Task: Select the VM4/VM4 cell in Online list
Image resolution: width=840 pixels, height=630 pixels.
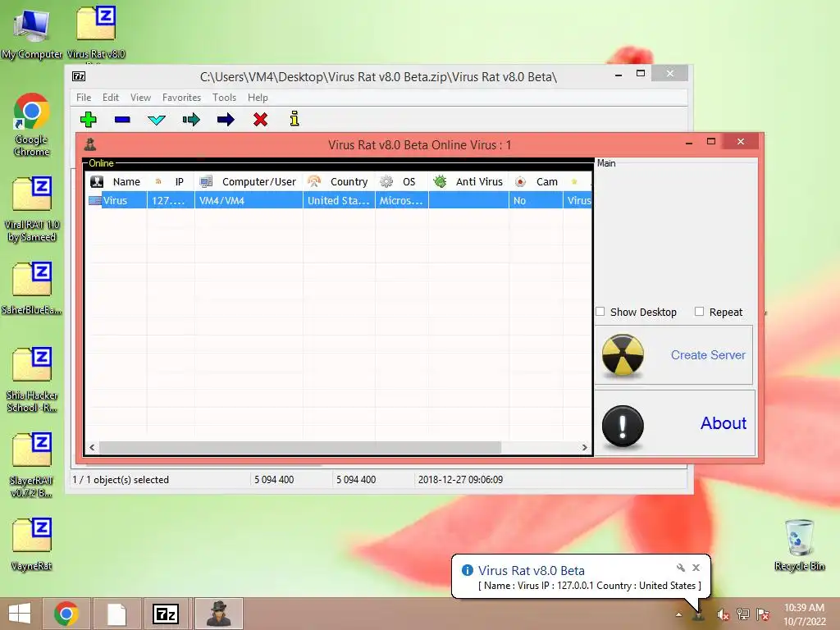Action: pyautogui.click(x=249, y=201)
